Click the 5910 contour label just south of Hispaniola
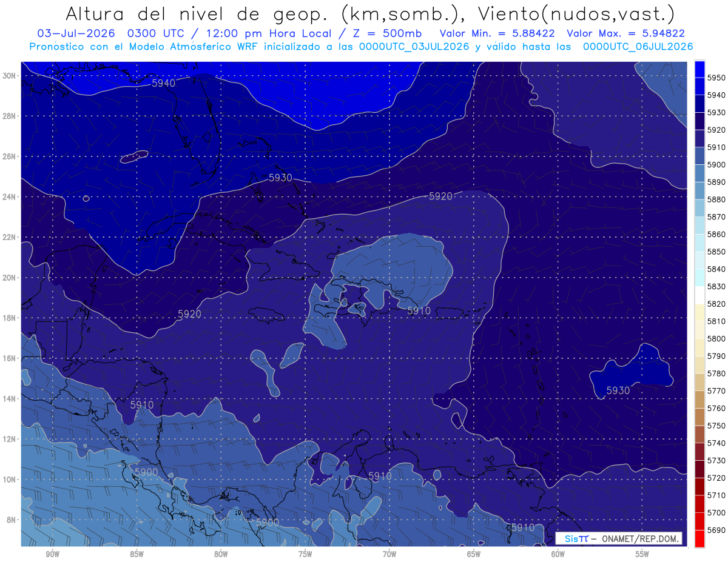The height and width of the screenshot is (562, 728). pyautogui.click(x=419, y=310)
